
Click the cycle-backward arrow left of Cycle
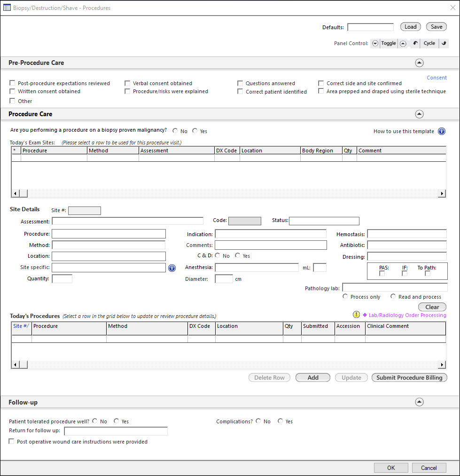click(415, 43)
